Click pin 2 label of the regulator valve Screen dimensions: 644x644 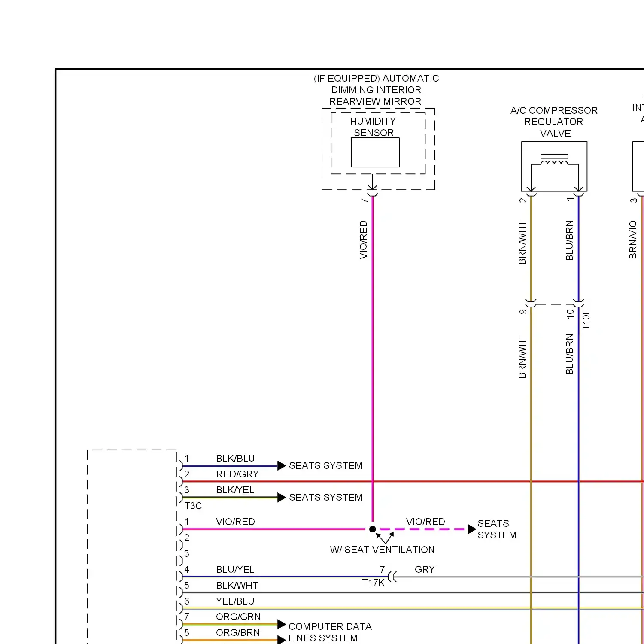click(x=523, y=200)
